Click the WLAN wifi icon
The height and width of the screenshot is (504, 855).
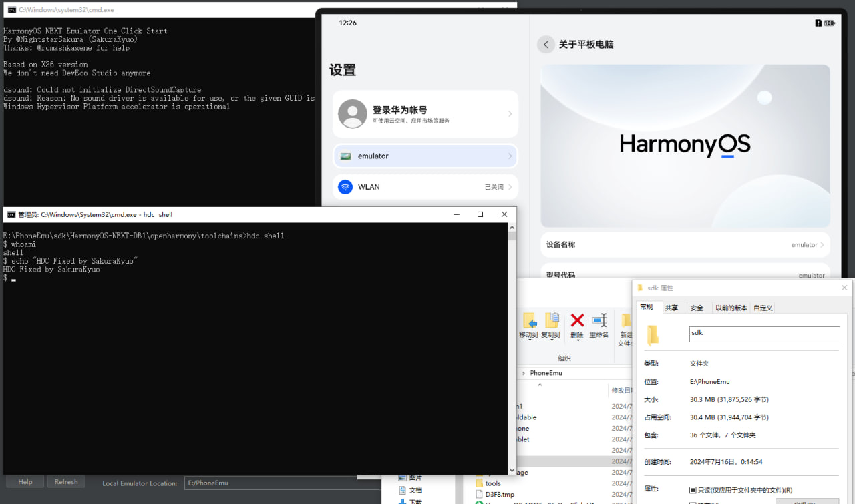click(345, 187)
